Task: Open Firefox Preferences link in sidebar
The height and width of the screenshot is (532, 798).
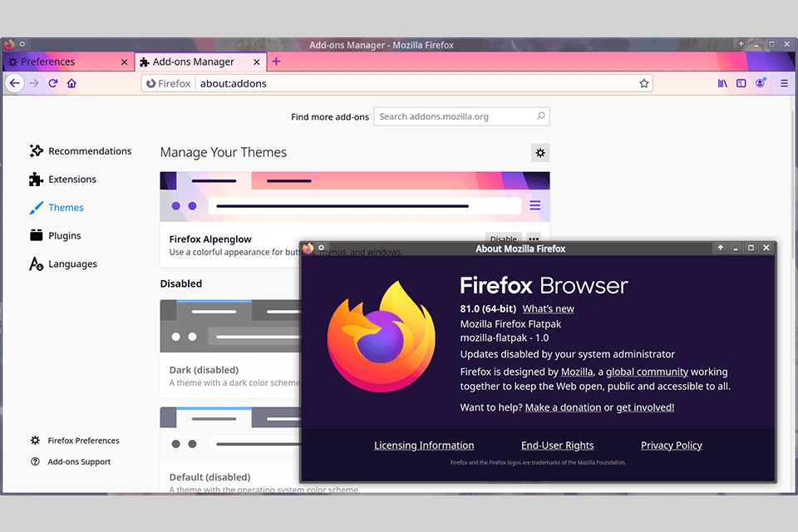Action: point(75,441)
